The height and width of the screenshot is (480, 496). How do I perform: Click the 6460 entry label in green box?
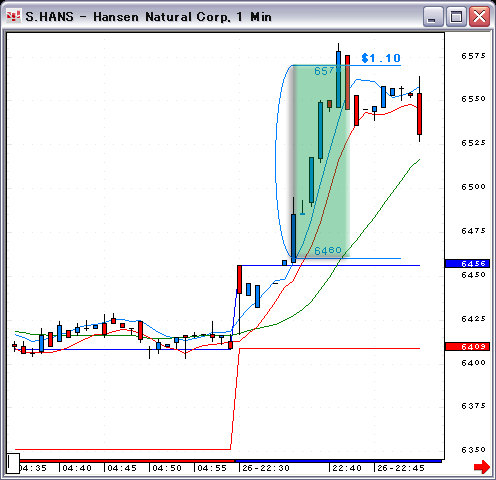[x=328, y=250]
